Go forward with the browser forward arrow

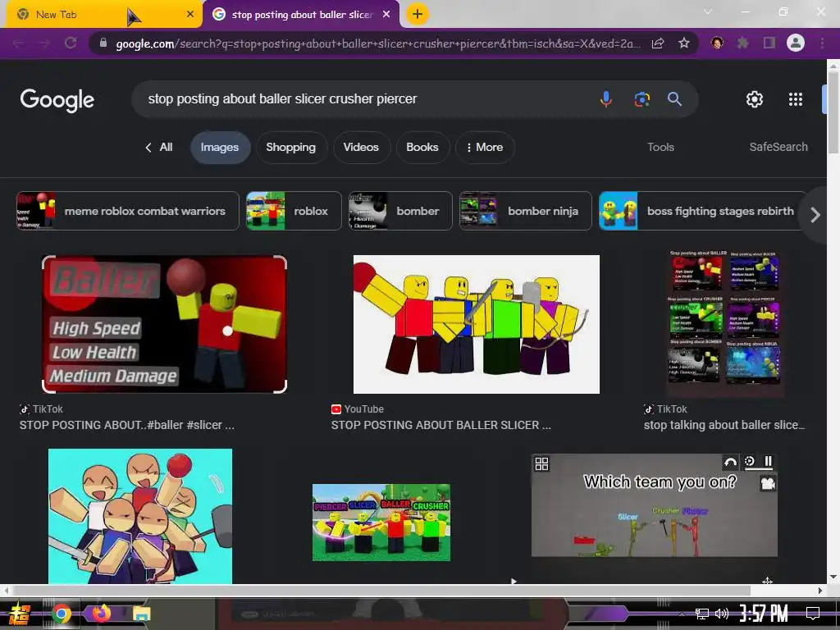(44, 43)
